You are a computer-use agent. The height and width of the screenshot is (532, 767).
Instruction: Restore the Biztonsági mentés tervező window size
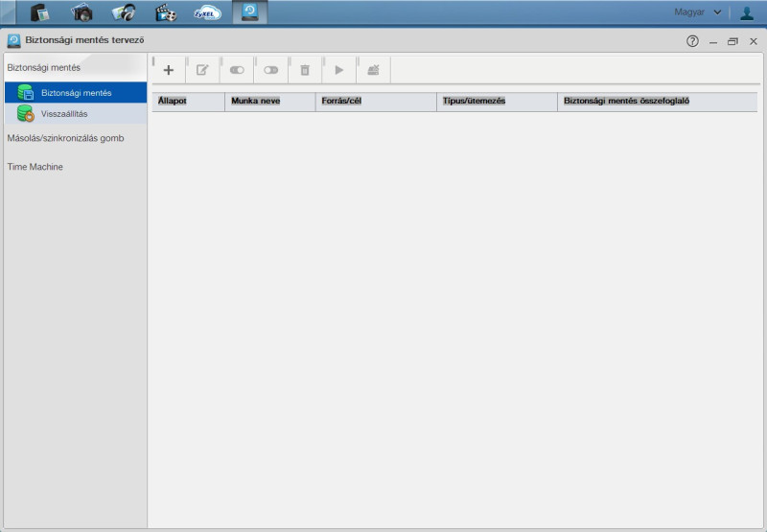[x=732, y=41]
